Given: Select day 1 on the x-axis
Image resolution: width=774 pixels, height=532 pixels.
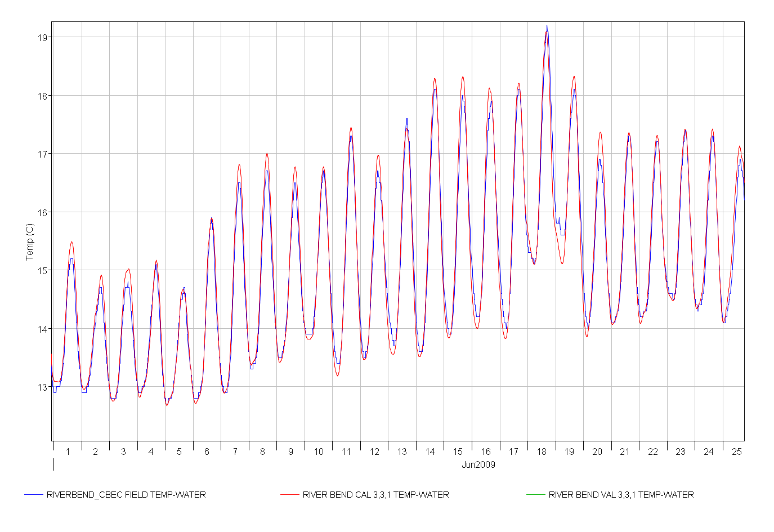Looking at the screenshot, I should coord(68,451).
